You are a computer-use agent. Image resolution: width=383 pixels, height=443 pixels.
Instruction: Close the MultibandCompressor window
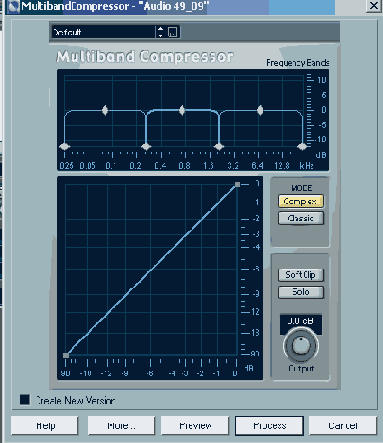coord(374,6)
